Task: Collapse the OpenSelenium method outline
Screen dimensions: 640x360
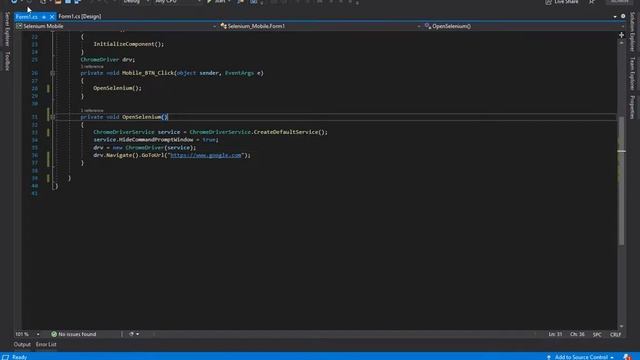Action: click(x=53, y=117)
